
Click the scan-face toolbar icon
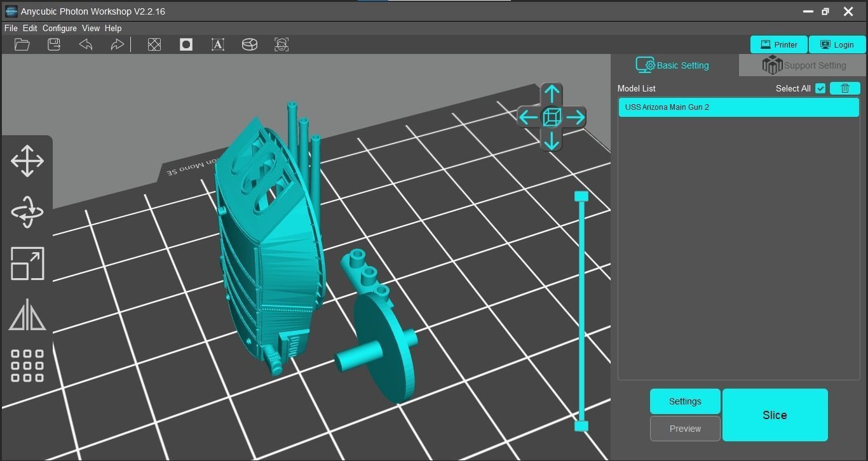(x=281, y=44)
